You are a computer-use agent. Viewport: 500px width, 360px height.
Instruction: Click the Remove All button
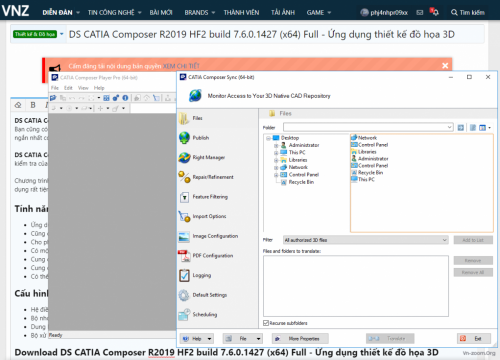tap(473, 273)
